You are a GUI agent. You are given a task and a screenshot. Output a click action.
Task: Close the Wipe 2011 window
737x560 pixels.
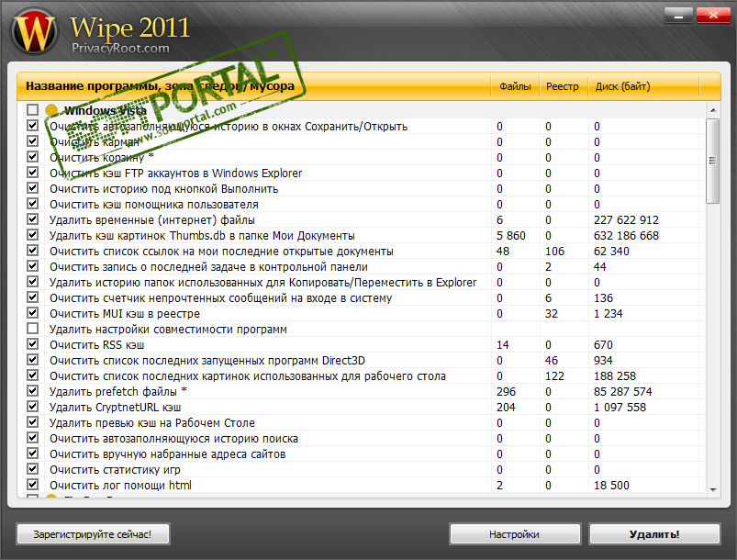point(712,16)
